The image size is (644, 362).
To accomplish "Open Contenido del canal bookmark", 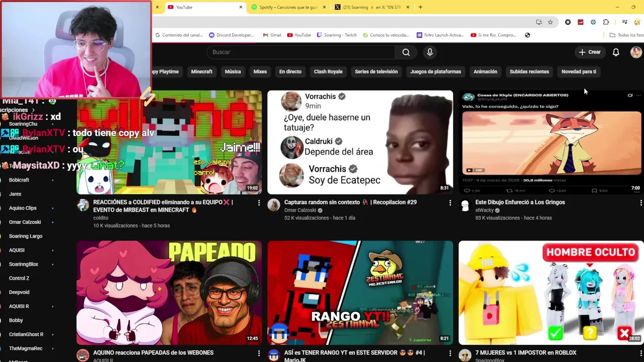I will click(x=179, y=35).
